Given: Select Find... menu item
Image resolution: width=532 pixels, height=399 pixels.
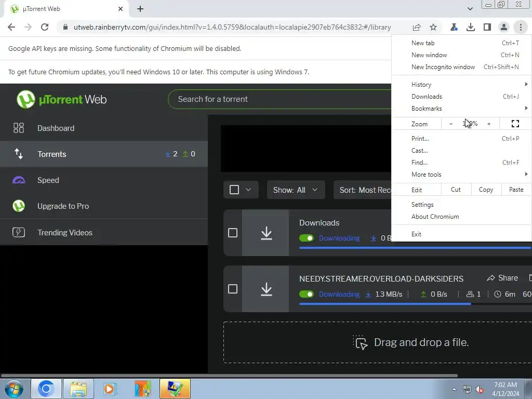Looking at the screenshot, I should pos(462,163).
